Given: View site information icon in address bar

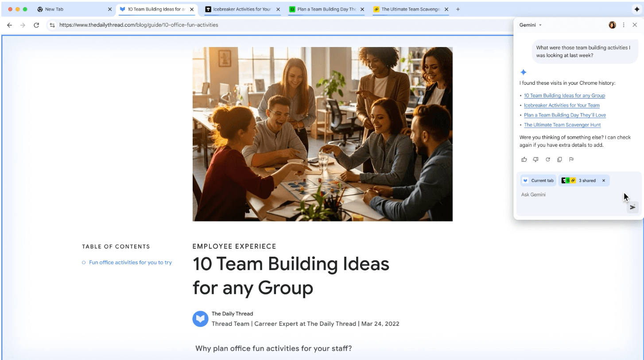Looking at the screenshot, I should 52,25.
